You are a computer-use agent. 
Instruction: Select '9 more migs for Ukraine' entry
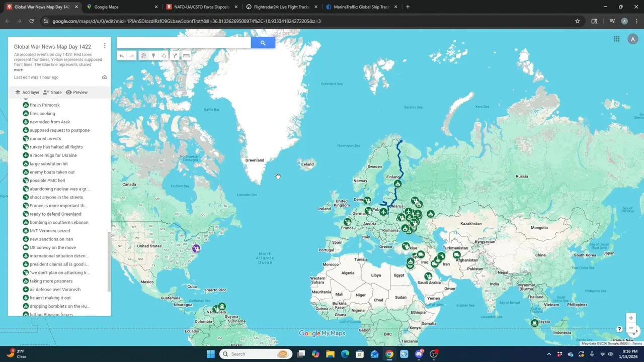pos(53,155)
